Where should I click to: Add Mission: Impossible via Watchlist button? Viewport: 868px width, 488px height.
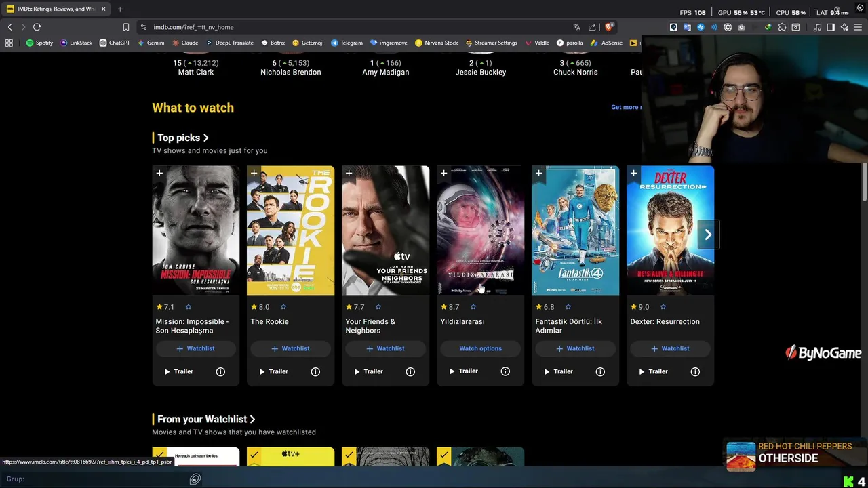[195, 348]
